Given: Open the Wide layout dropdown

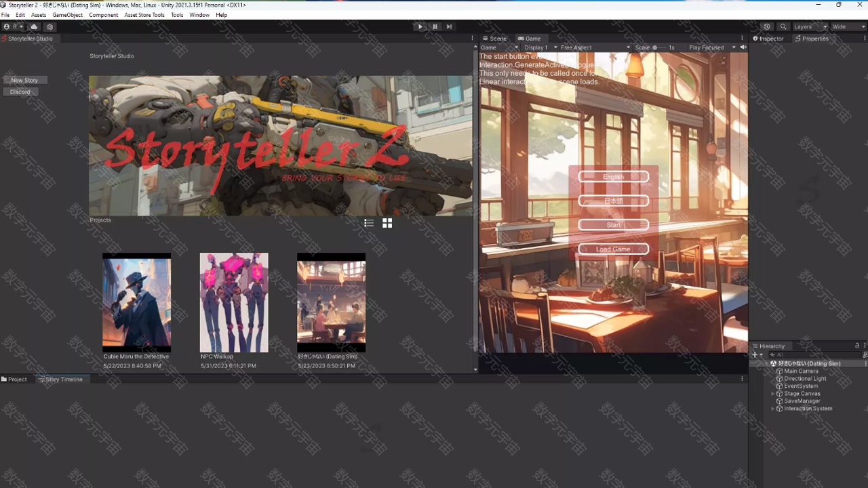Looking at the screenshot, I should point(848,26).
